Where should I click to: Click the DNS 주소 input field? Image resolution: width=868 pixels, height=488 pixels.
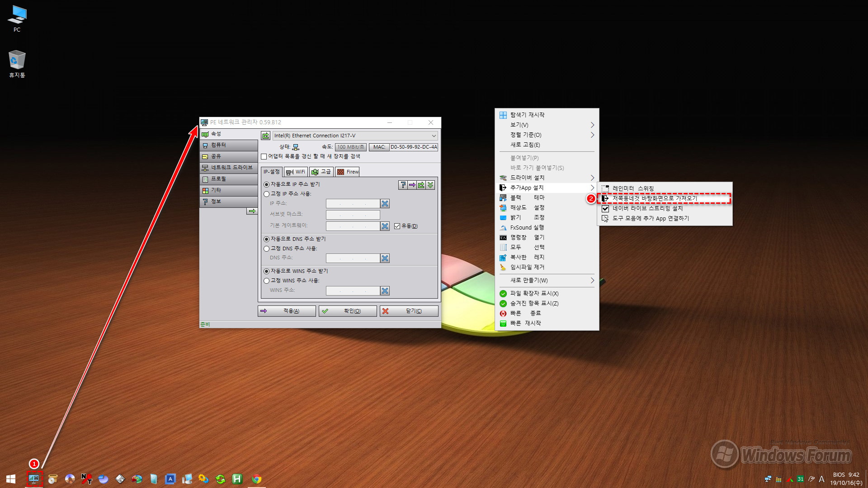click(353, 258)
